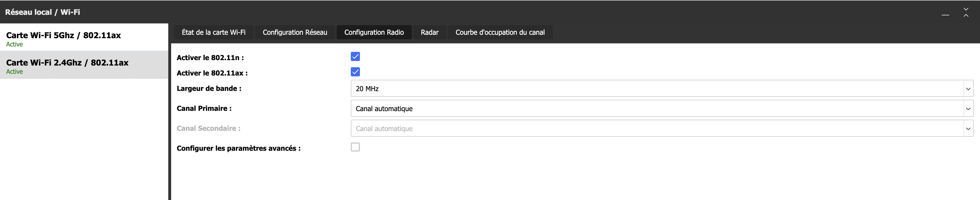Click the Largeur de bande label
The image size is (980, 200).
coord(209,89)
